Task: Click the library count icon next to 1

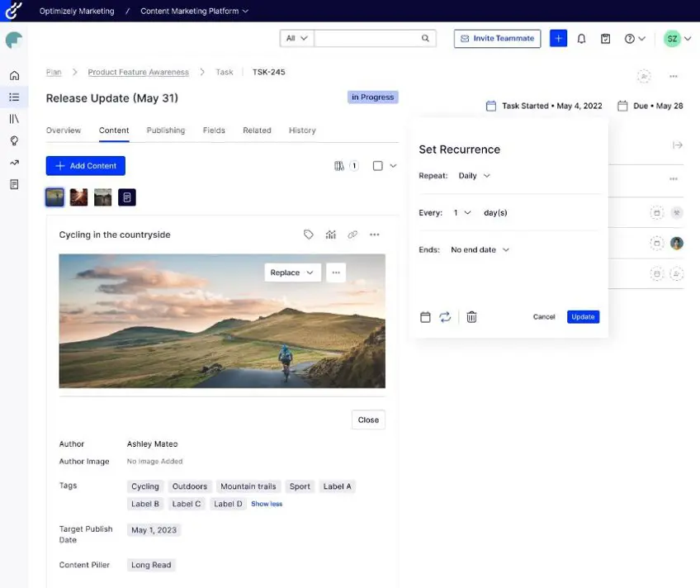Action: click(339, 166)
